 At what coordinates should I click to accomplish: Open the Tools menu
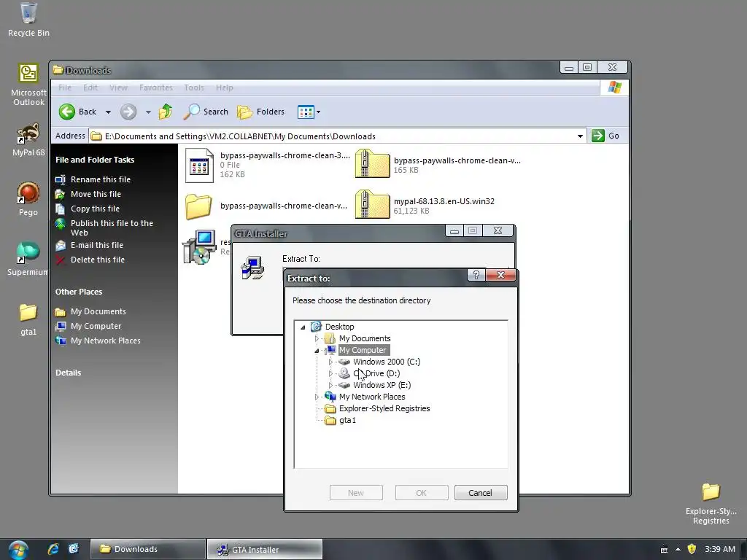tap(194, 87)
